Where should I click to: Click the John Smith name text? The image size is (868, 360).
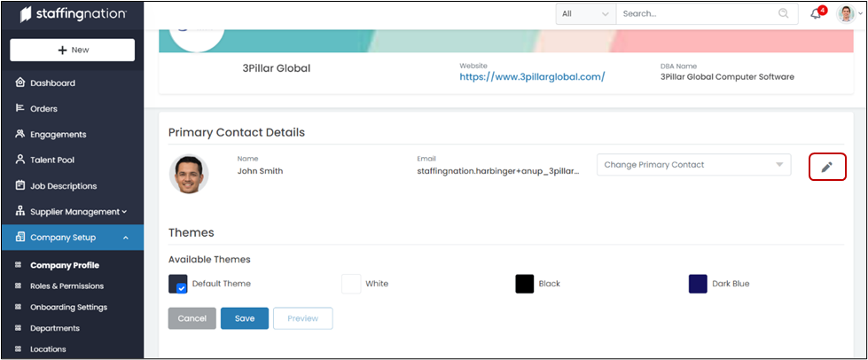tap(260, 171)
